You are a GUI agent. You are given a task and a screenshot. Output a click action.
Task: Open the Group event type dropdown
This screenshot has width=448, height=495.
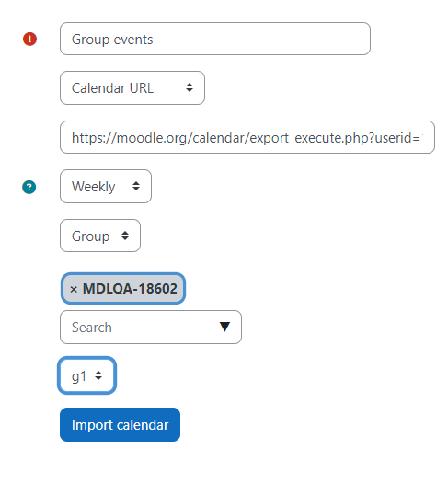coord(100,236)
